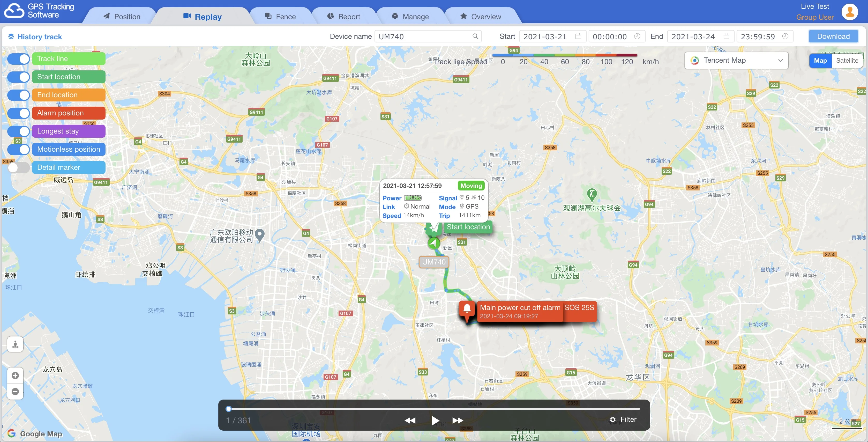Turn off the Alarm position toggle
Viewport: 868px width, 442px height.
coord(19,113)
